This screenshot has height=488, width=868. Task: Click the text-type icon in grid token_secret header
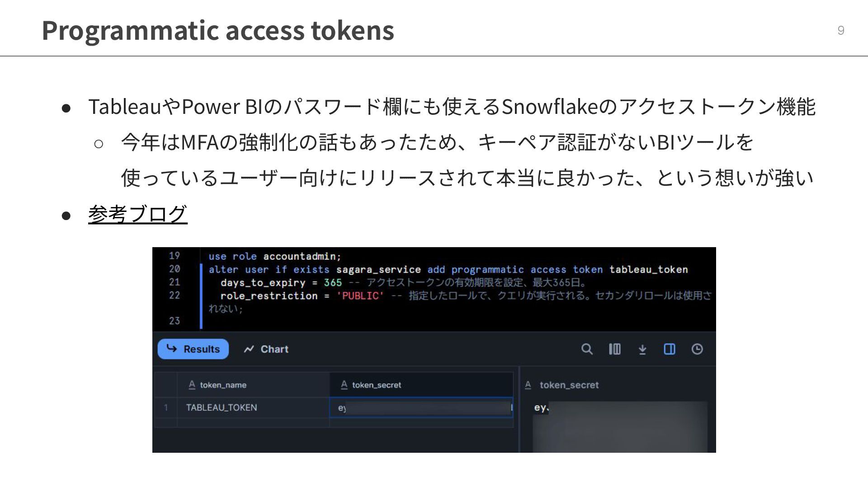tap(344, 385)
